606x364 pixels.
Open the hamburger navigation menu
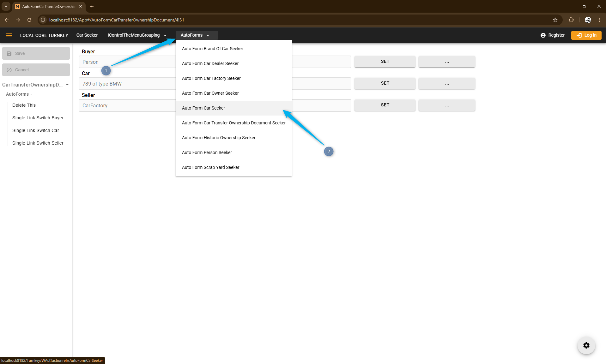(x=9, y=35)
